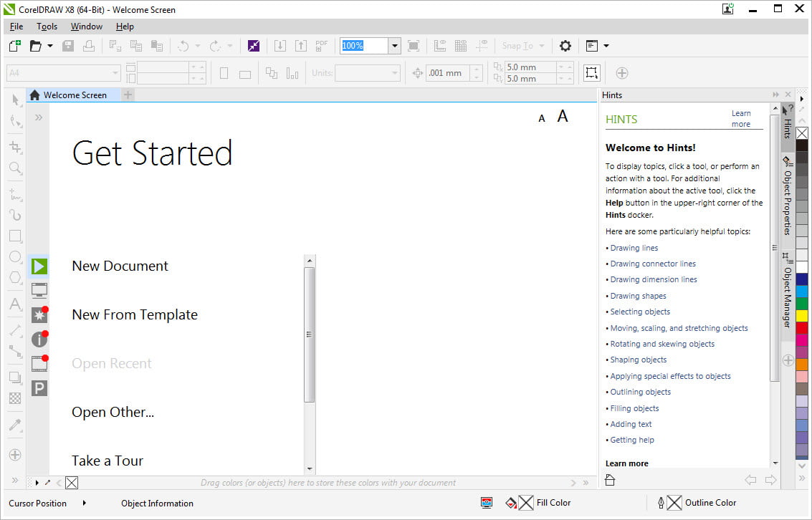Screen dimensions: 812x520
Task: Open the info sidebar icon
Action: [39, 339]
